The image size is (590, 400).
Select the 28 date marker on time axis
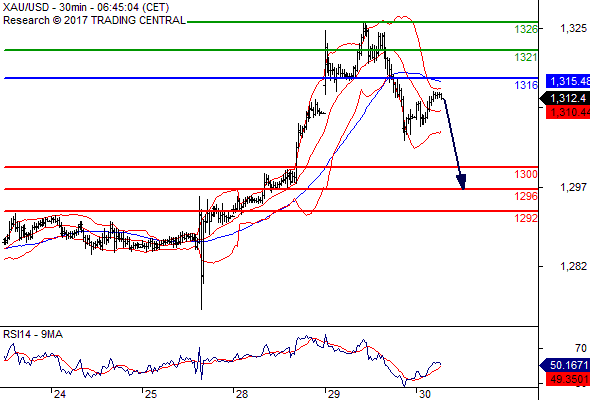click(x=242, y=394)
